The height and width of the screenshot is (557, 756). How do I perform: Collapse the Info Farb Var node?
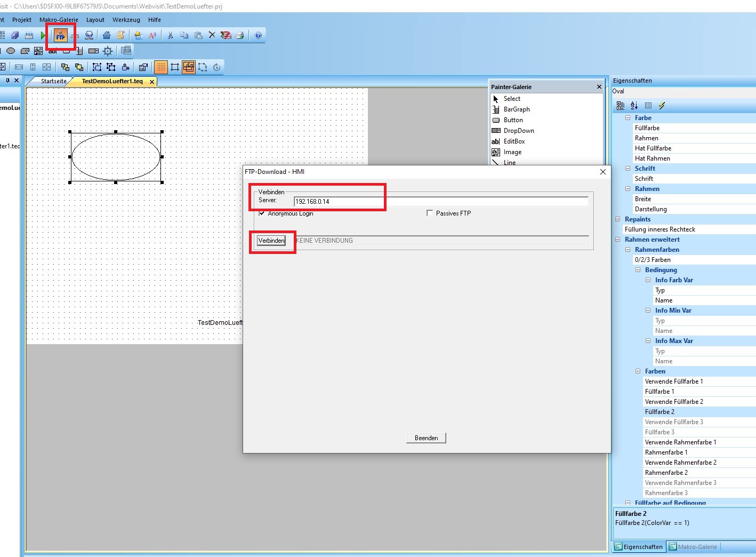[648, 280]
